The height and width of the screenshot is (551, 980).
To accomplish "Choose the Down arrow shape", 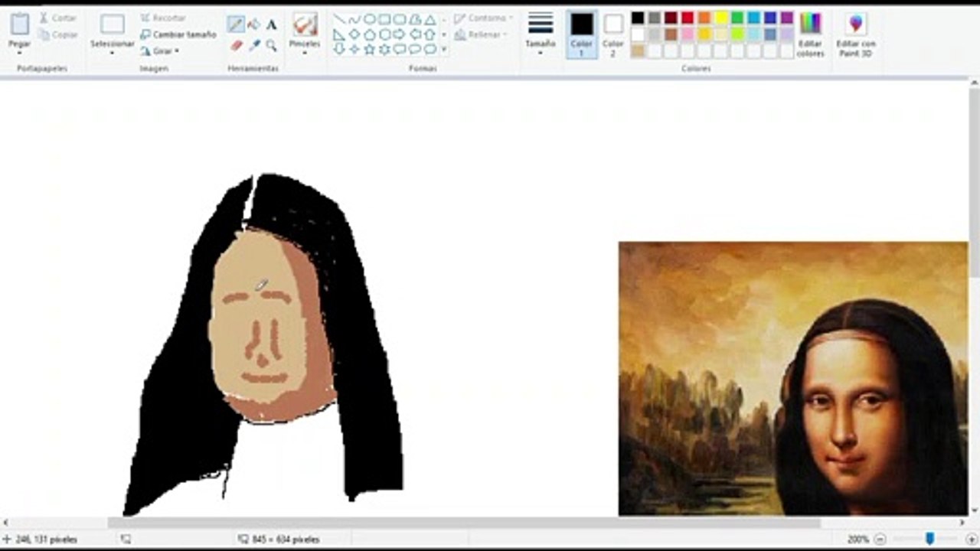I will (339, 49).
